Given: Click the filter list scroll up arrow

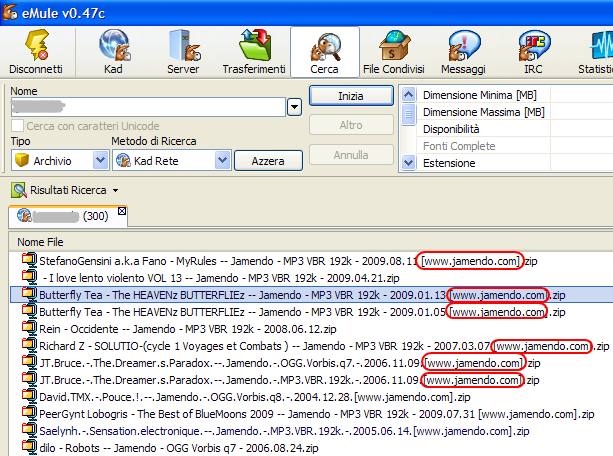Looking at the screenshot, I should pyautogui.click(x=409, y=95).
